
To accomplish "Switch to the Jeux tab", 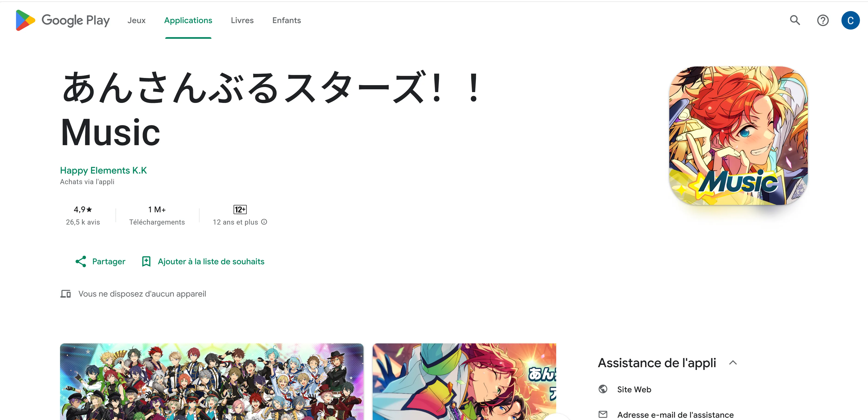I will (x=136, y=20).
